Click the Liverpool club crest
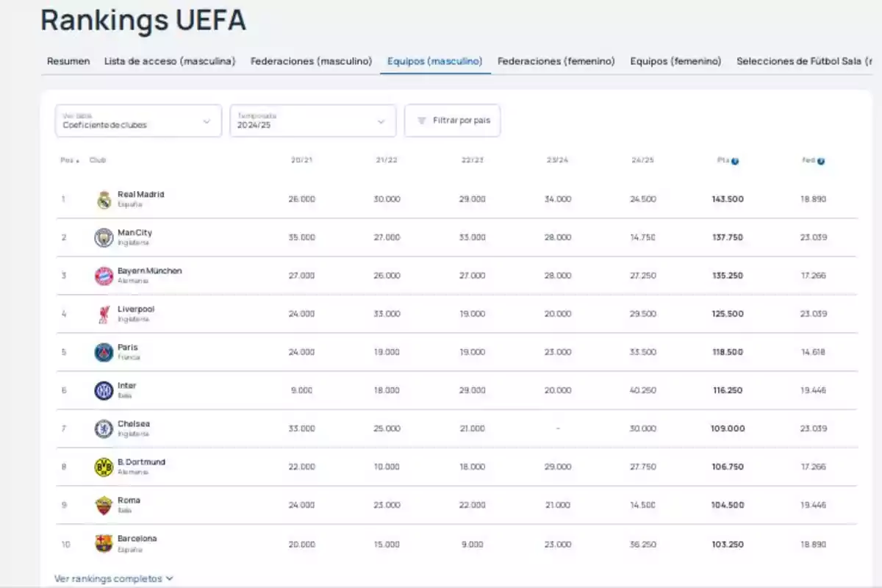882x588 pixels. pos(104,315)
